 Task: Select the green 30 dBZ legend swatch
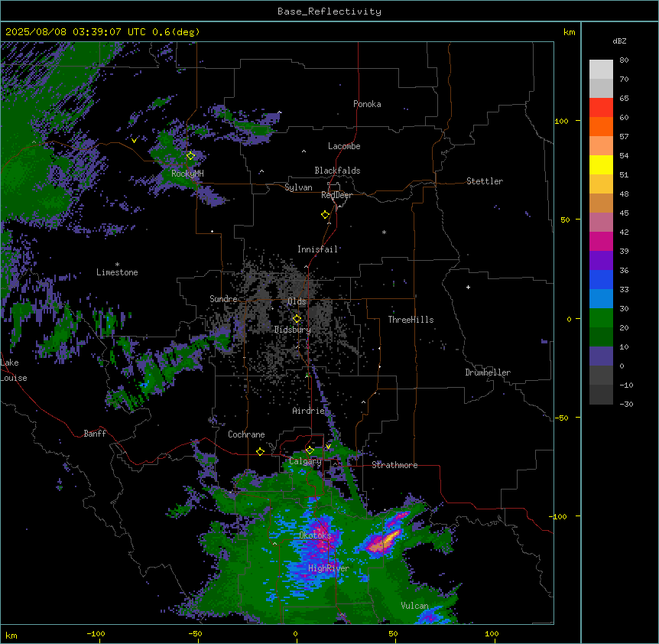[601, 318]
